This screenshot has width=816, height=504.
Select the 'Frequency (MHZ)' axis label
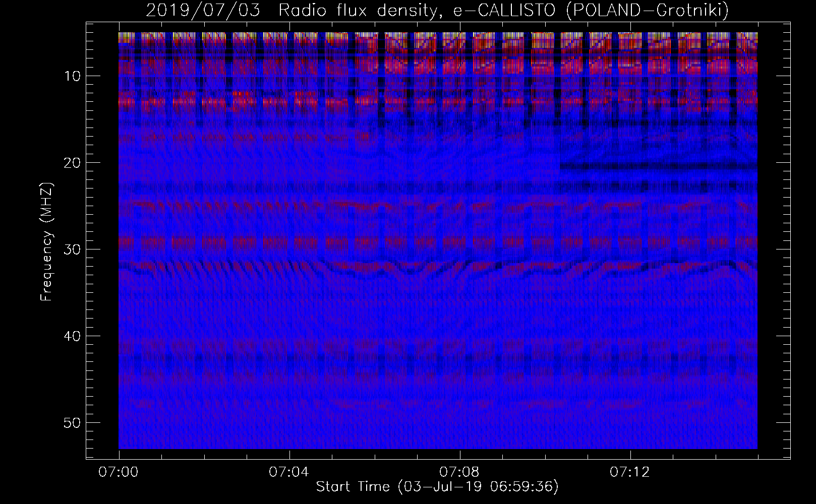pyautogui.click(x=46, y=242)
